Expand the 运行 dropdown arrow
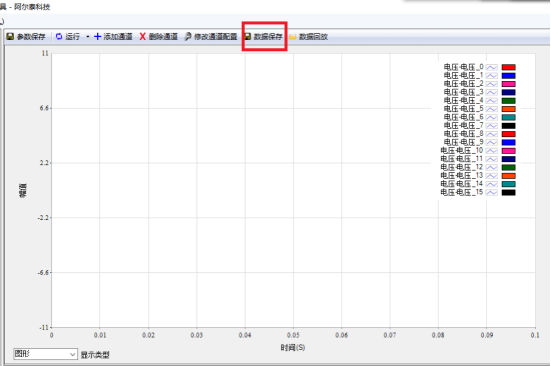The width and height of the screenshot is (551, 366). 87,37
